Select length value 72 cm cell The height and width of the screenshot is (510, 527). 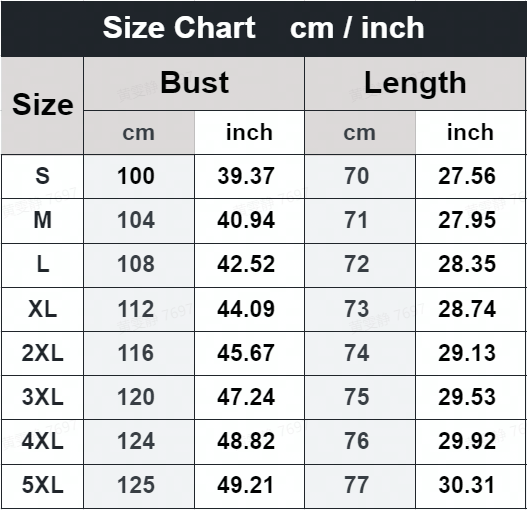point(360,265)
